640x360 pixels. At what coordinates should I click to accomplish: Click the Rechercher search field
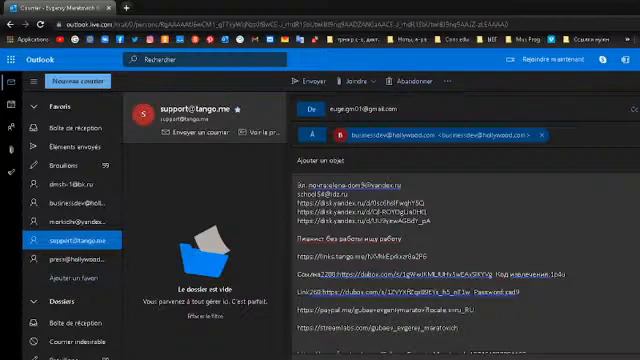coord(205,60)
